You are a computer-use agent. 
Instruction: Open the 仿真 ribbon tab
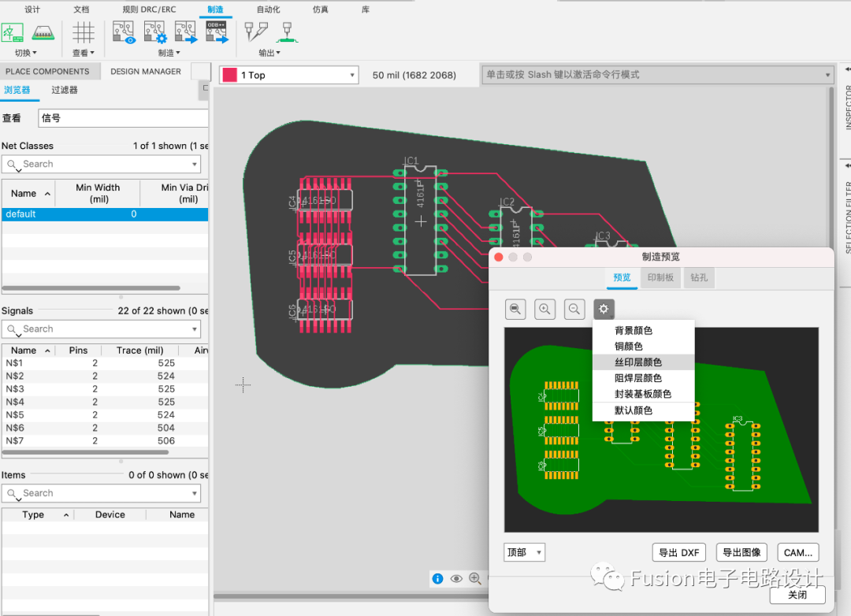320,9
